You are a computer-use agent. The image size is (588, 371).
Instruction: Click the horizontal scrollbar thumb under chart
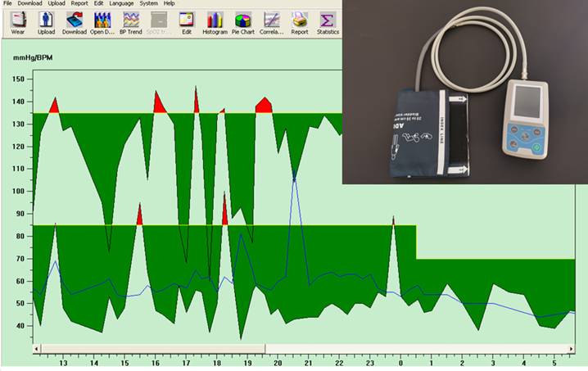pos(152,348)
